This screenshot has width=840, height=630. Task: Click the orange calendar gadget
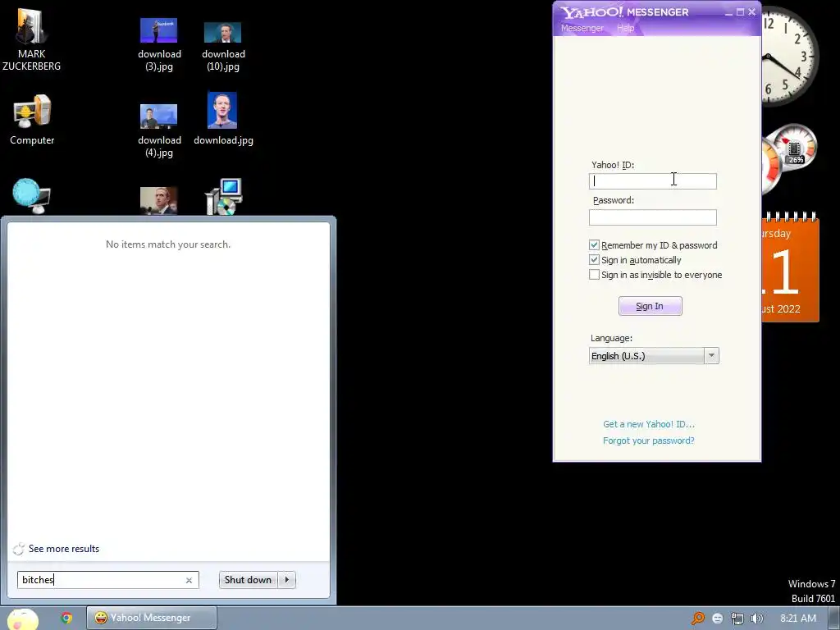click(790, 267)
